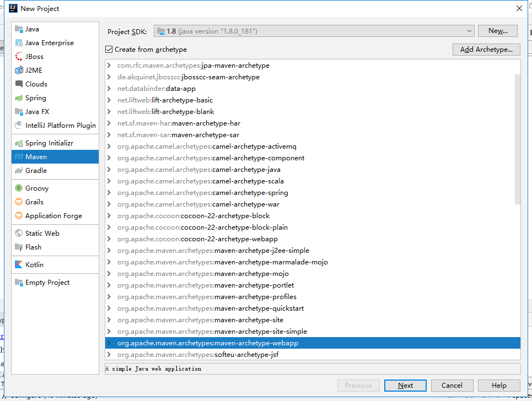This screenshot has width=532, height=401.
Task: Click the Java FX folder icon
Action: point(19,111)
